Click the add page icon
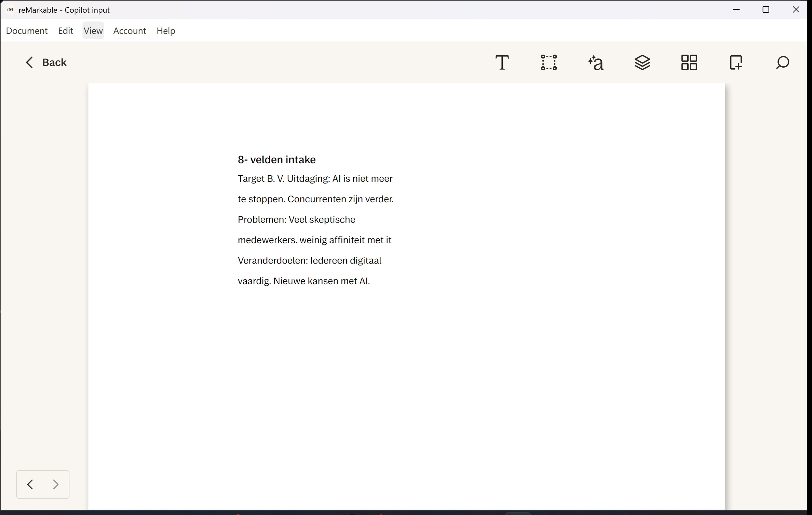812x515 pixels. coord(736,63)
